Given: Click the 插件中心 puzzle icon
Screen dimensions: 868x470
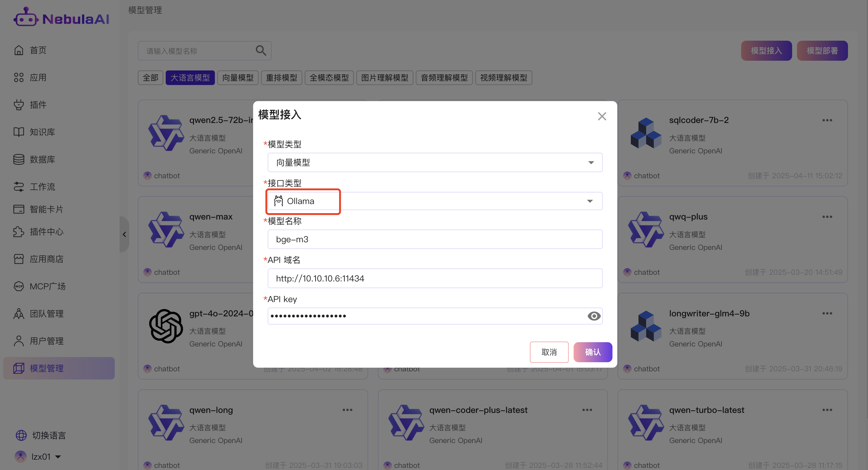Looking at the screenshot, I should click(19, 232).
